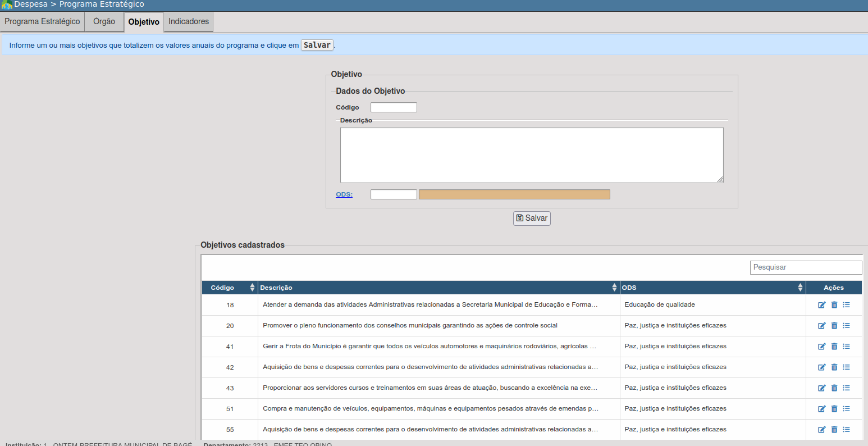
Task: Open the list icon for objective 41
Action: tap(846, 347)
